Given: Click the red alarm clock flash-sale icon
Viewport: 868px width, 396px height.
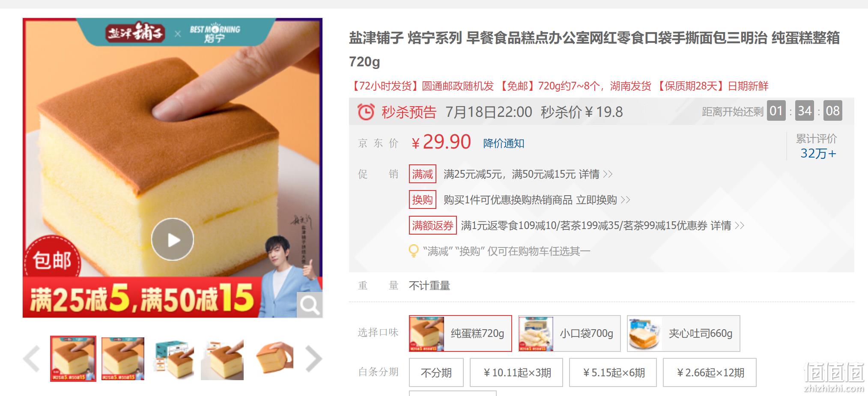Looking at the screenshot, I should [x=366, y=112].
